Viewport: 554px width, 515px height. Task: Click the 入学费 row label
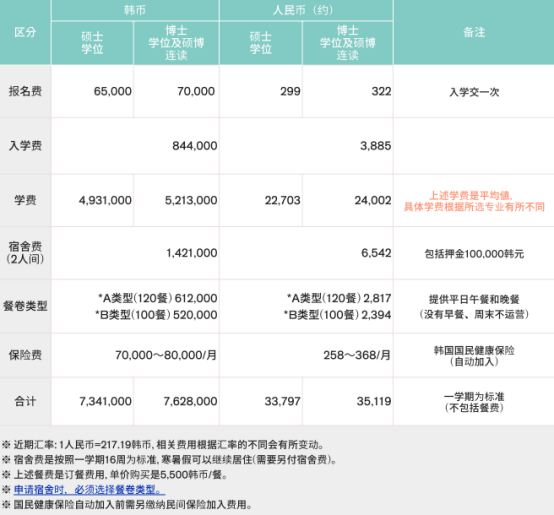[25, 146]
